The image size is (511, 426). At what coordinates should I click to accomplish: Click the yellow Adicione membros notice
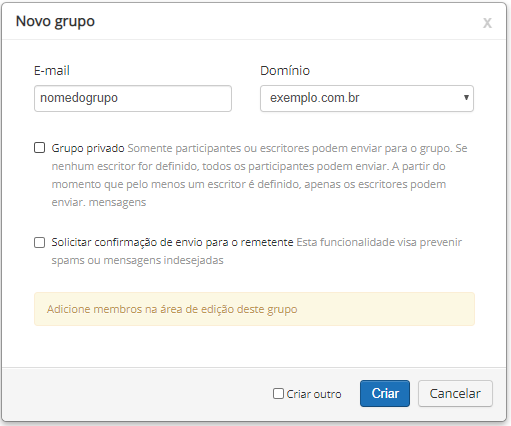[x=254, y=309]
